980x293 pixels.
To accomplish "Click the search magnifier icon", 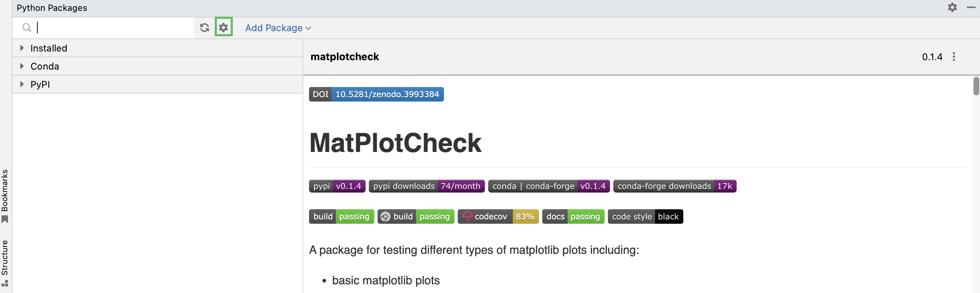I will coord(26,28).
